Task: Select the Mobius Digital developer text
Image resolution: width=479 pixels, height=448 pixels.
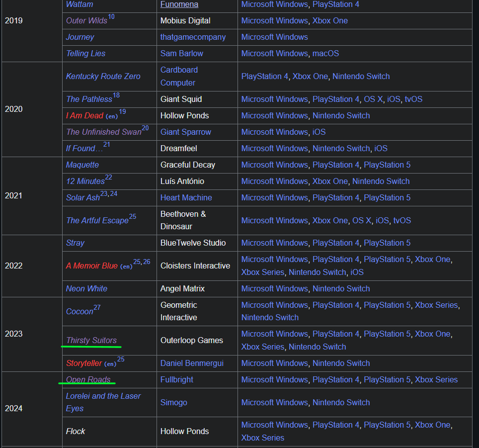Action: (185, 21)
